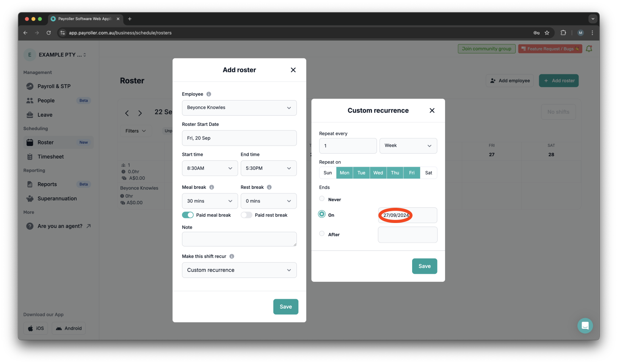
Task: Click Are you an agent? link
Action: click(x=58, y=226)
